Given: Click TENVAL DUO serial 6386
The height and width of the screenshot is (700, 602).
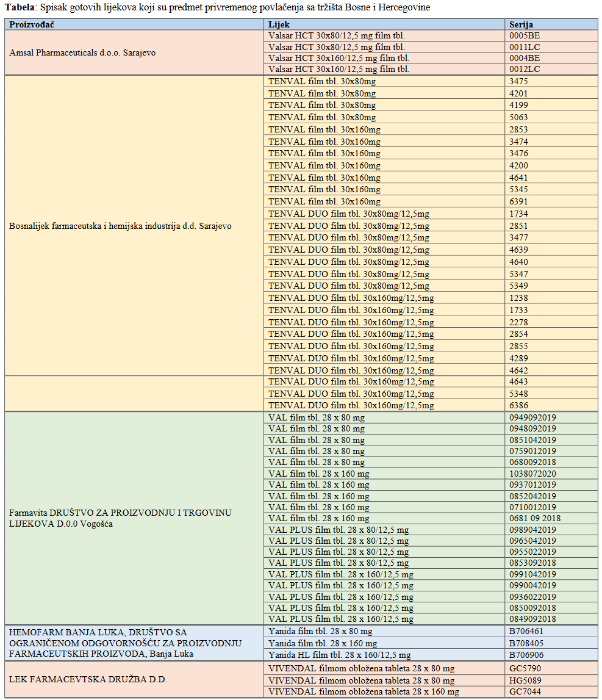Looking at the screenshot, I should (x=518, y=405).
